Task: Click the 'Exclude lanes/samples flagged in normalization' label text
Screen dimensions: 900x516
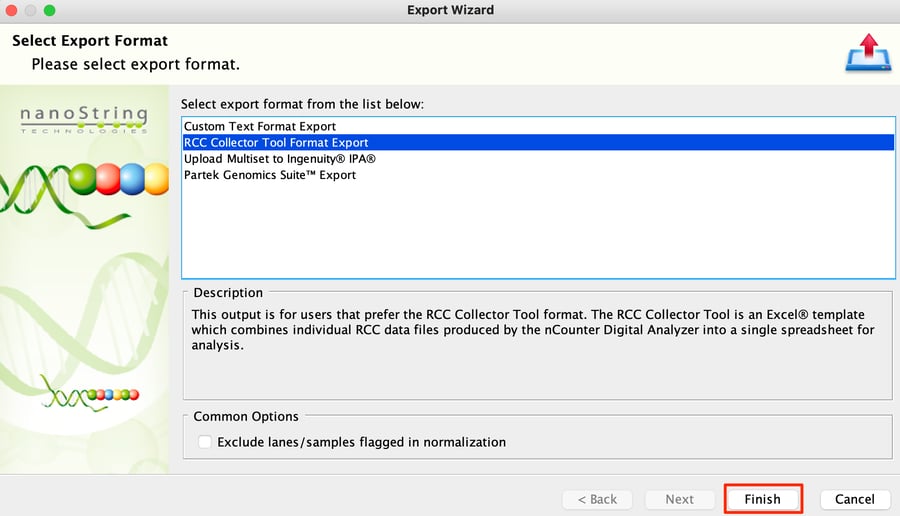Action: (x=362, y=442)
